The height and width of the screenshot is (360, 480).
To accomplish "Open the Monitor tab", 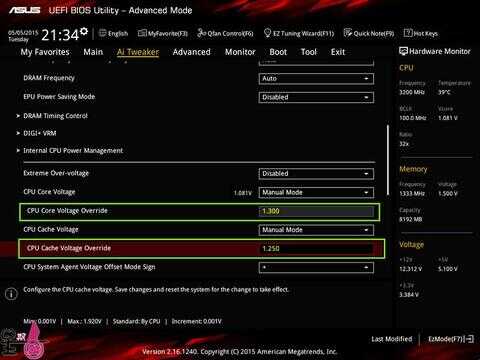I will click(x=240, y=52).
